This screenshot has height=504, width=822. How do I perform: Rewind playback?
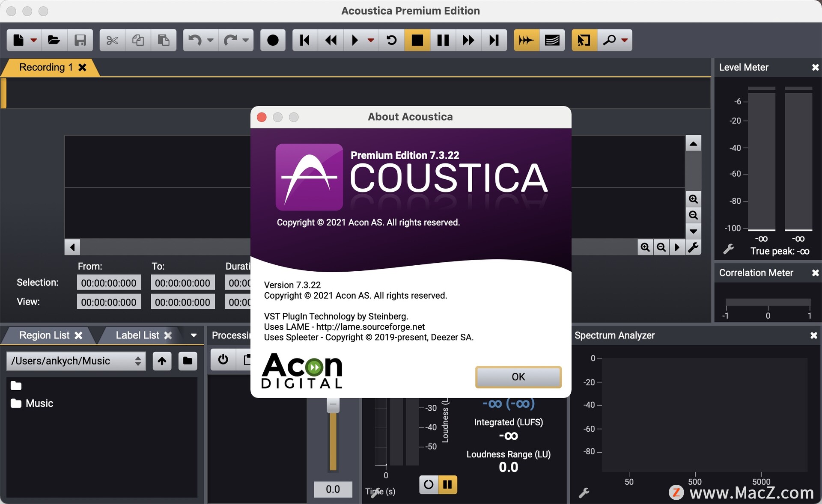[x=331, y=40]
